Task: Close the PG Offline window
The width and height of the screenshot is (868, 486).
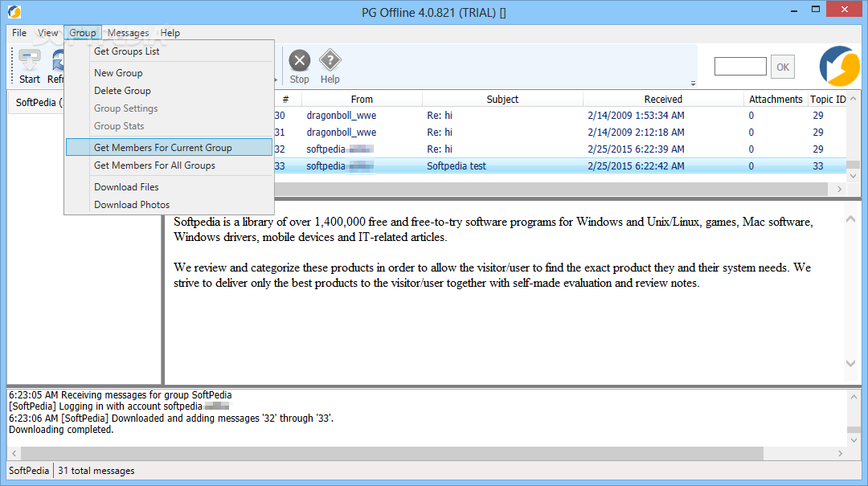Action: tap(844, 9)
